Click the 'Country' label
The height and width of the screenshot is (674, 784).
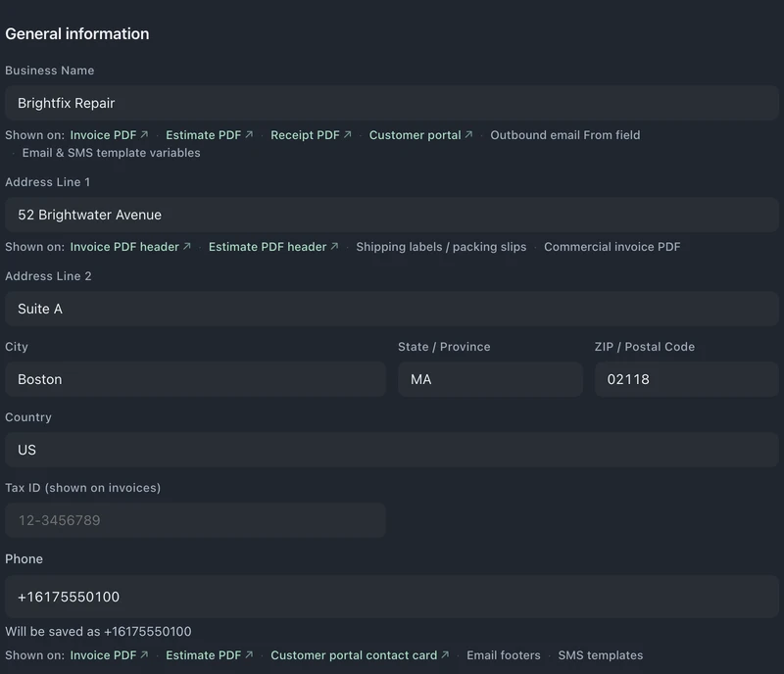coord(28,417)
